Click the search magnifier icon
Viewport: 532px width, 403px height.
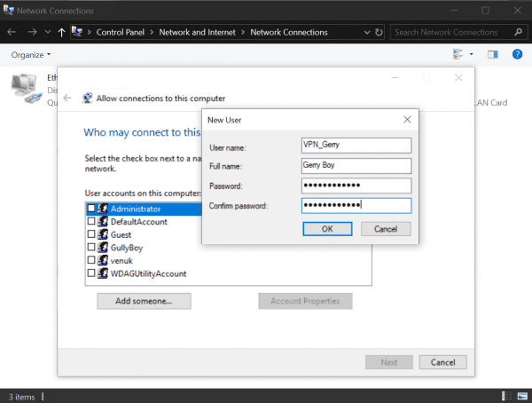tap(517, 32)
